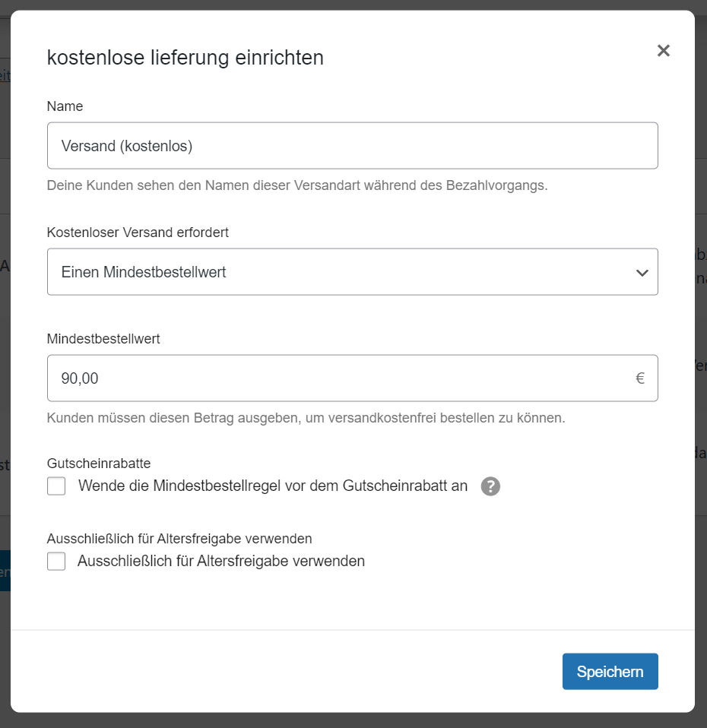This screenshot has height=728, width=707.
Task: Click the euro symbol in the amount field
Action: (640, 378)
